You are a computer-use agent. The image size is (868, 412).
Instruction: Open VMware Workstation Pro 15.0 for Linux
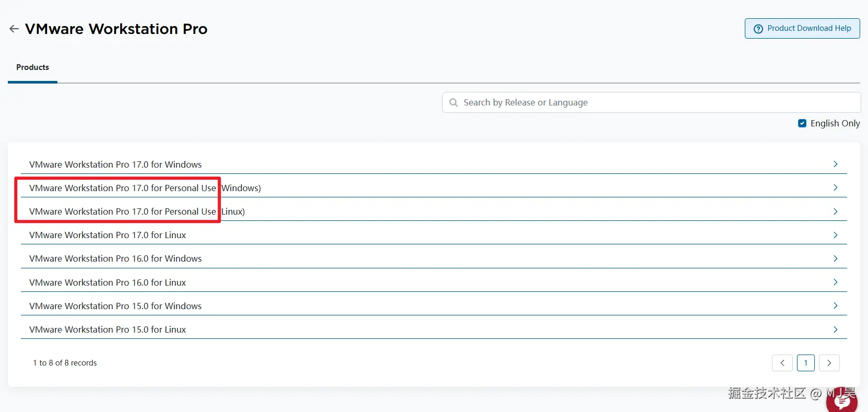pos(108,329)
